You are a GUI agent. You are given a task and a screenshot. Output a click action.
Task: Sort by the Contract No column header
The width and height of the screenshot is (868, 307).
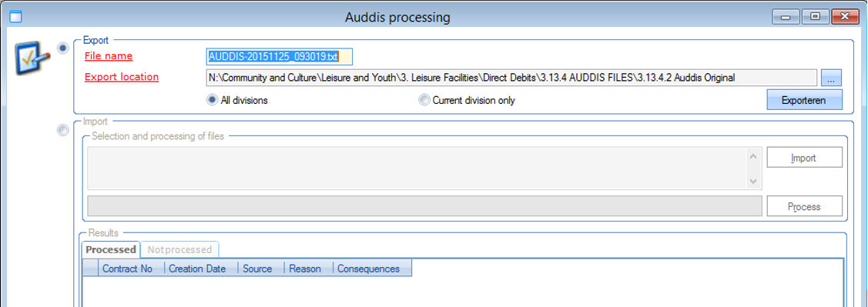(132, 269)
